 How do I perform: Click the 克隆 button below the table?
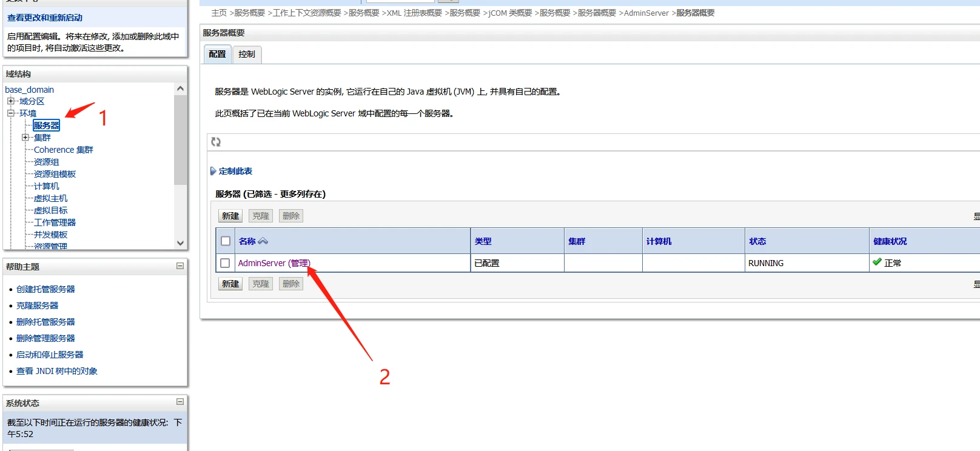click(x=261, y=284)
